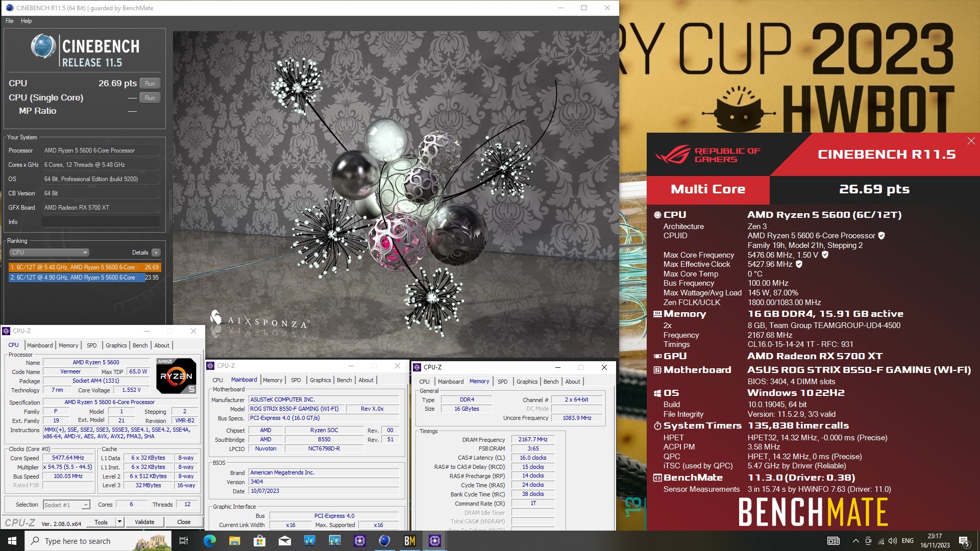Image resolution: width=980 pixels, height=551 pixels.
Task: Click the System Timers clock icon in BenchMate
Action: point(657,426)
